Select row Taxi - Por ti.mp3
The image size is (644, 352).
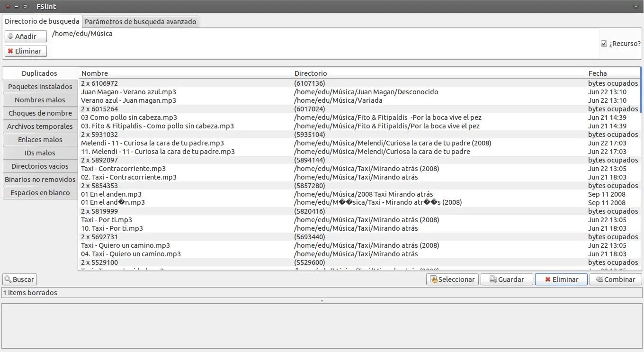[x=359, y=220]
